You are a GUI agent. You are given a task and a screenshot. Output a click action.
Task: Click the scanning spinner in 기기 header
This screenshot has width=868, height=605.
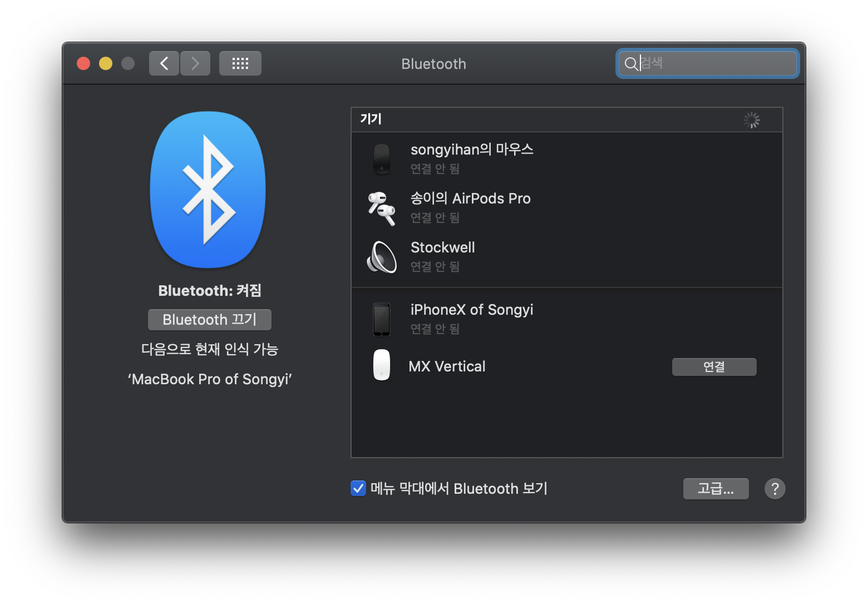click(752, 120)
